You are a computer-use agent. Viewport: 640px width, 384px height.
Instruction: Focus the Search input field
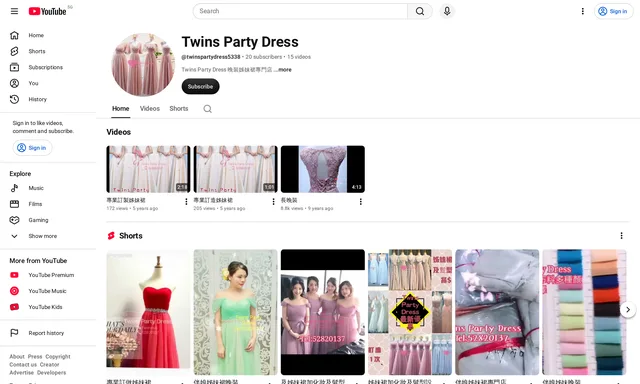(x=300, y=11)
